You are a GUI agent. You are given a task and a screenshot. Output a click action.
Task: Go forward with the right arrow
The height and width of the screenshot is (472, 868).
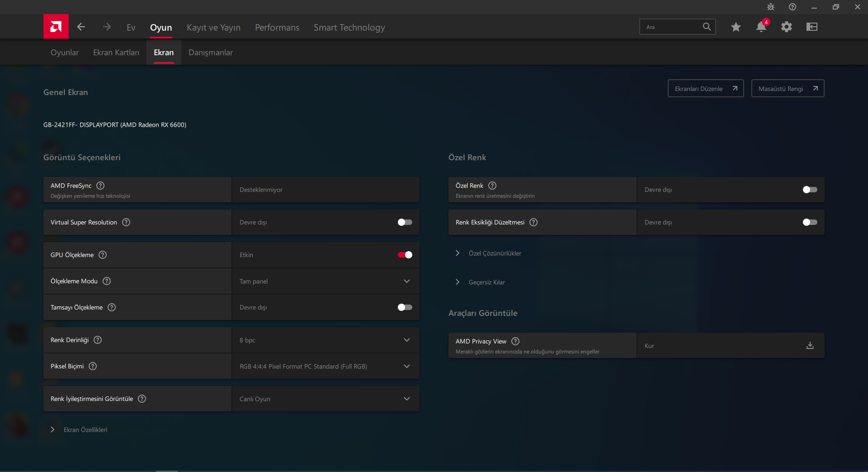click(x=107, y=27)
